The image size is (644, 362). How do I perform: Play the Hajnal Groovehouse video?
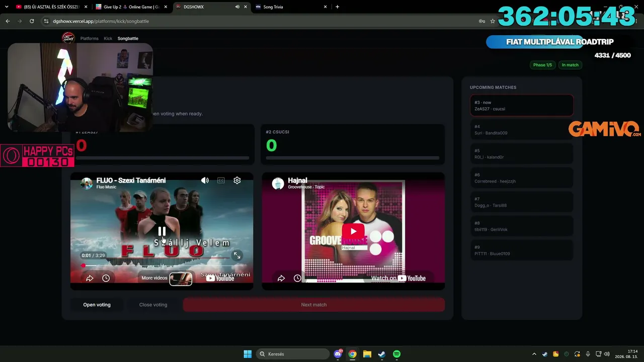coord(353,231)
